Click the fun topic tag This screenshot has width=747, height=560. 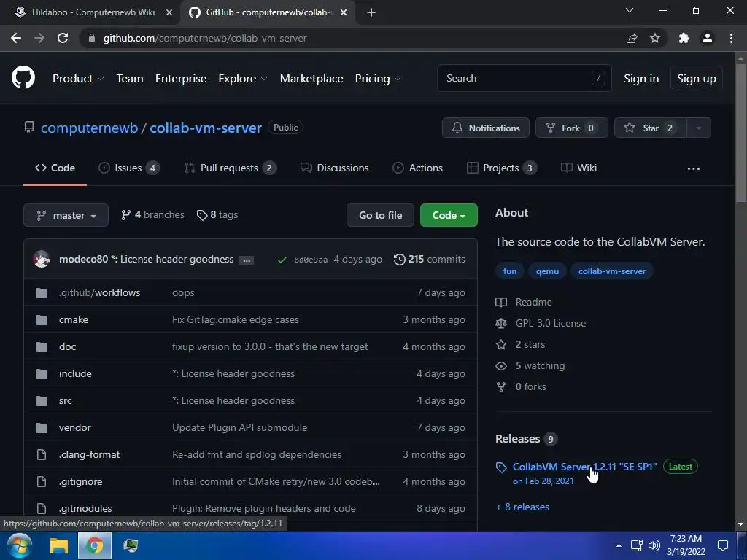510,271
